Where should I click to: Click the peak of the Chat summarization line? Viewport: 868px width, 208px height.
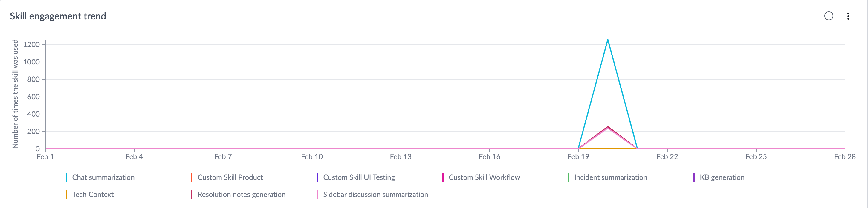click(x=608, y=40)
